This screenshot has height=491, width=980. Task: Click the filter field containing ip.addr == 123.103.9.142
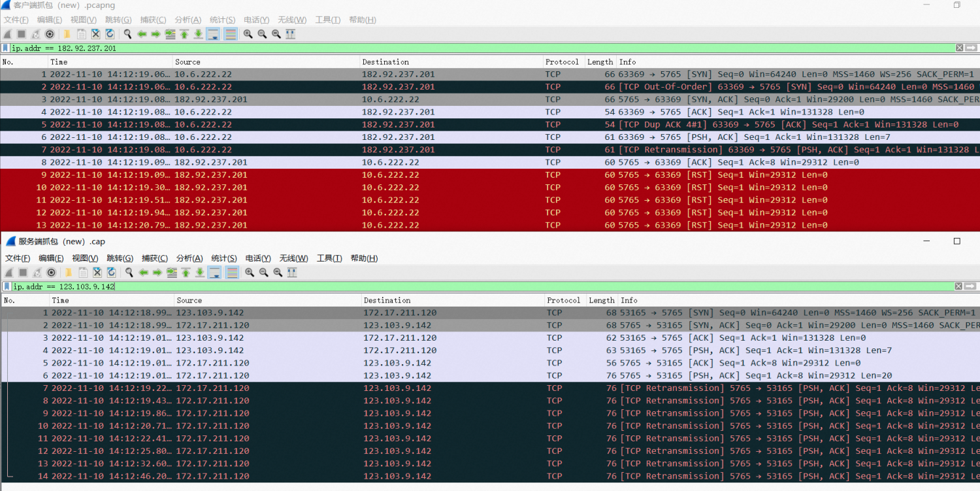(482, 286)
